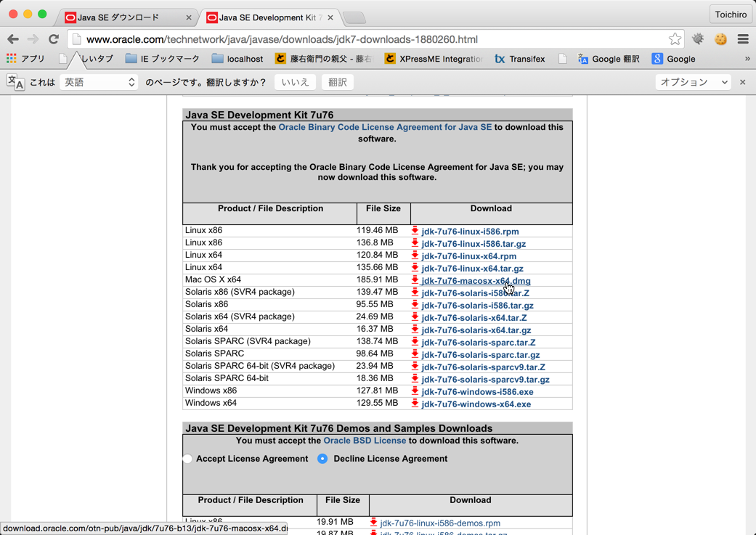Click the Solaris SPARC 64-bit (SVR4 package) cell
Viewport: 756px width, 535px height.
260,366
